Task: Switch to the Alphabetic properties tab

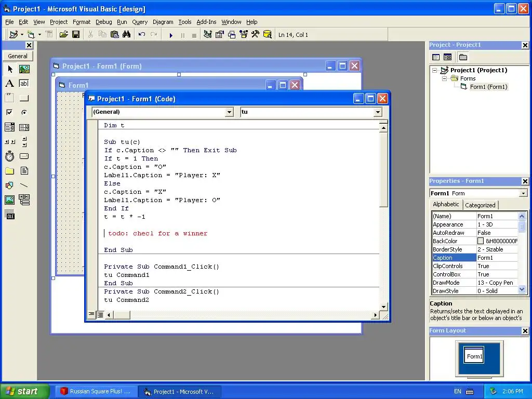Action: point(445,204)
